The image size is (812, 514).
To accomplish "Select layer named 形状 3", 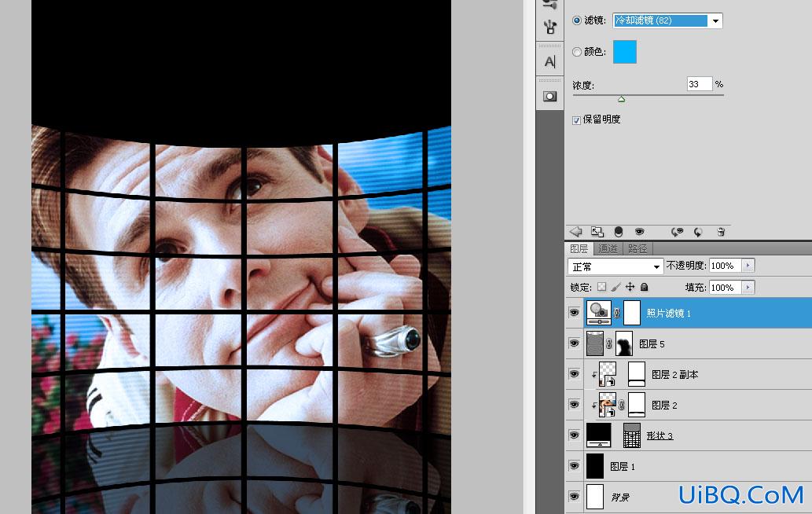I will point(660,436).
